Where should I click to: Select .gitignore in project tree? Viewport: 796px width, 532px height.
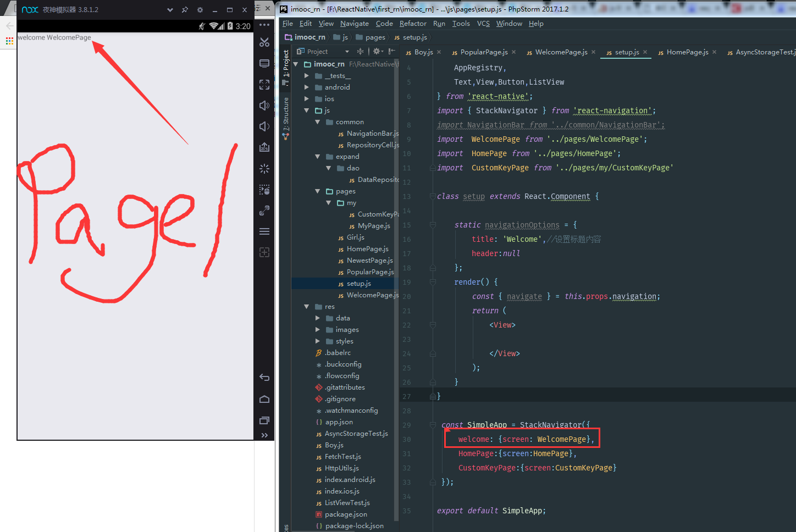point(335,399)
